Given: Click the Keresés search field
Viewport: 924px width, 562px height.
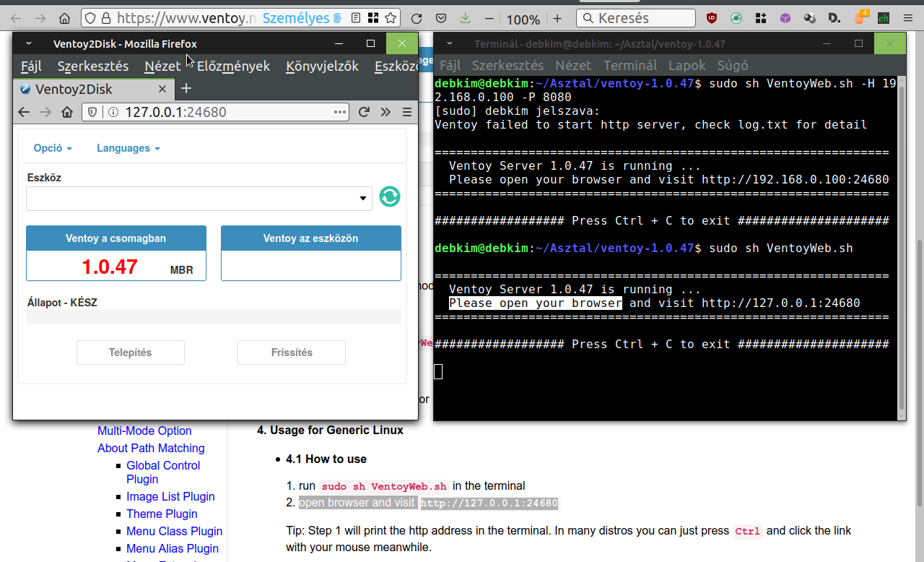Looking at the screenshot, I should pyautogui.click(x=636, y=18).
